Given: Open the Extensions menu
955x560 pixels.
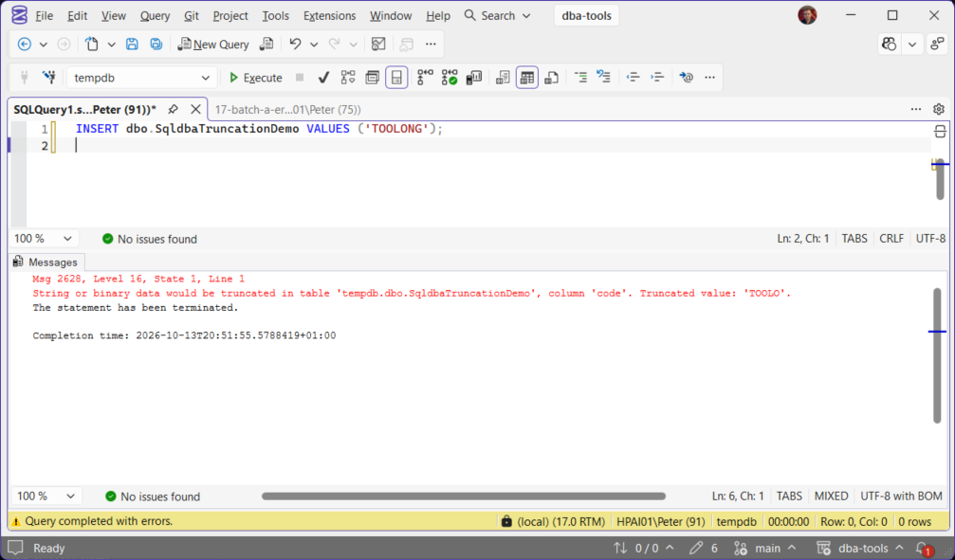Looking at the screenshot, I should (x=329, y=16).
